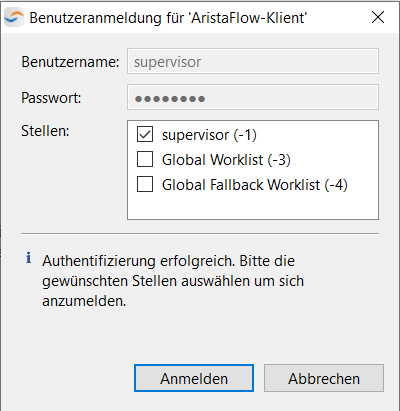400x411 pixels.
Task: Click the AristaFlow logo in title bar
Action: [x=14, y=18]
